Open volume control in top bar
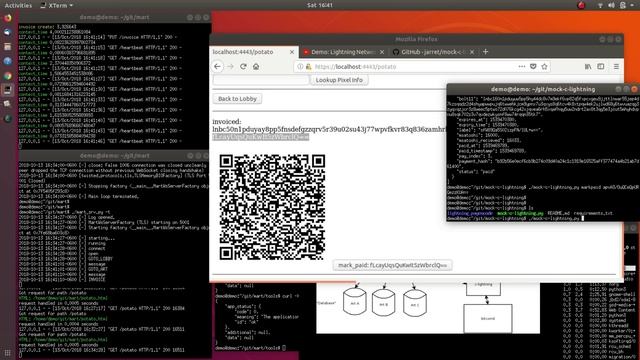This screenshot has width=640, height=360. click(x=611, y=5)
